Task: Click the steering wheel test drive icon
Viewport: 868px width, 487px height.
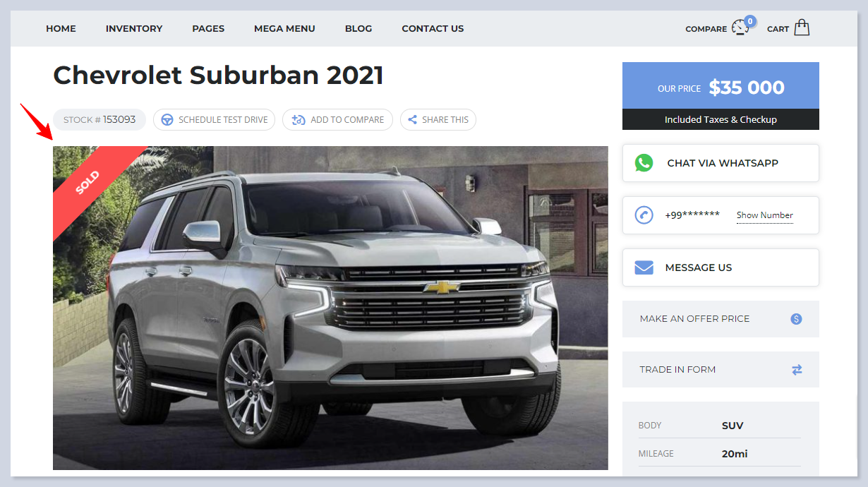Action: [x=167, y=120]
